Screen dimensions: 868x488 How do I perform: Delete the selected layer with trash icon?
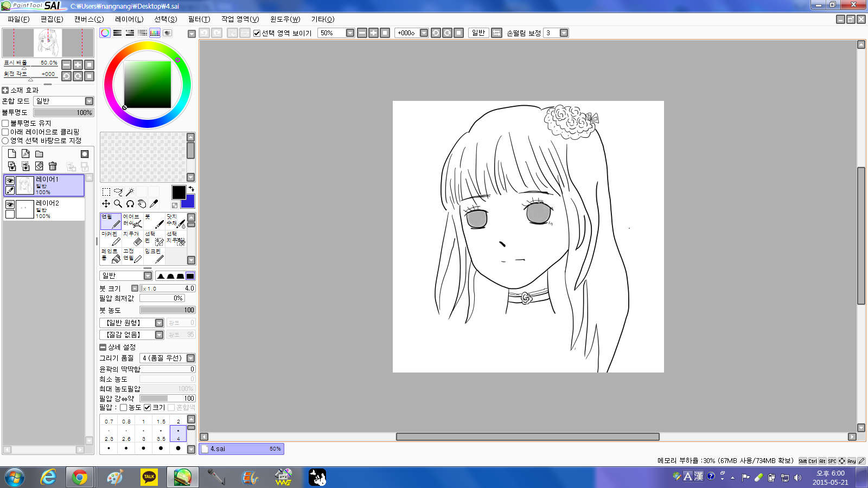tap(53, 166)
